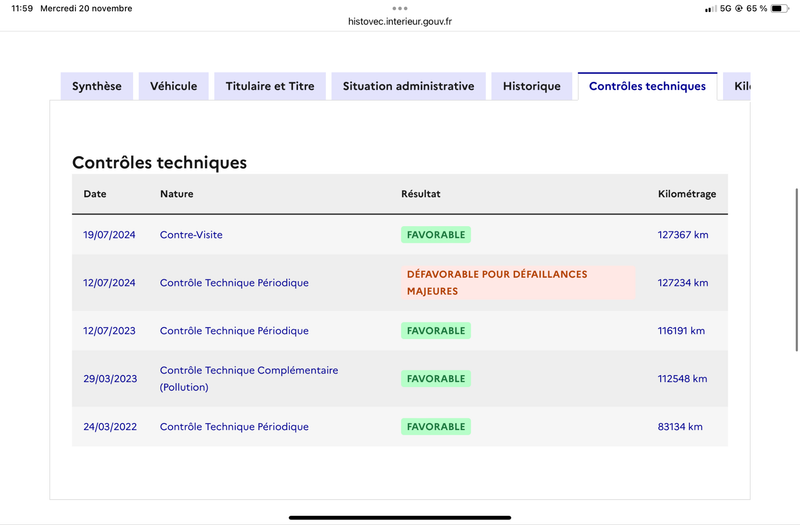The image size is (800, 525).
Task: Click the Nature column header
Action: (x=177, y=194)
